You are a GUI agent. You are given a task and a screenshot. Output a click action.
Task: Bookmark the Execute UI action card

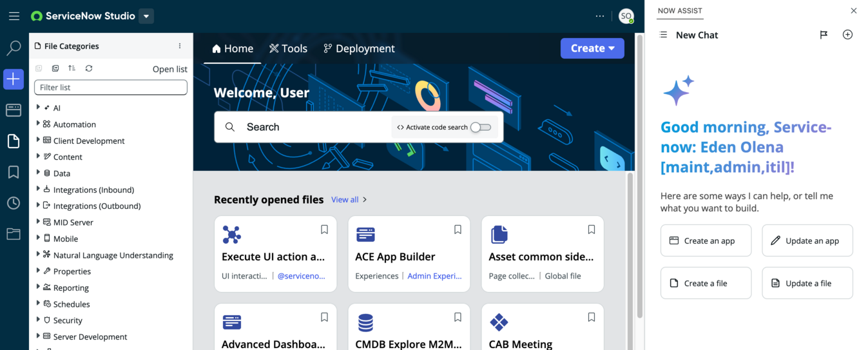pyautogui.click(x=324, y=229)
